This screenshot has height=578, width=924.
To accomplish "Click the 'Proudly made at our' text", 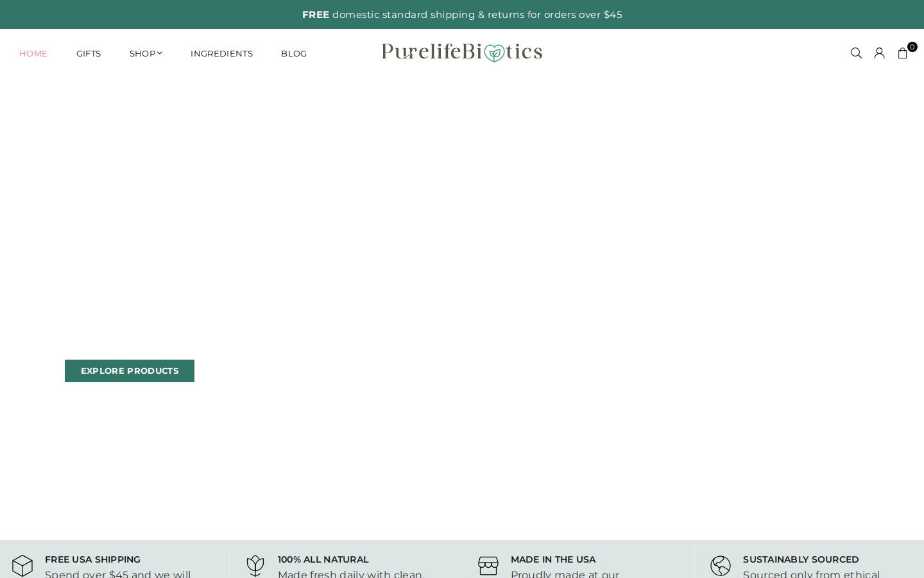I will tap(565, 574).
